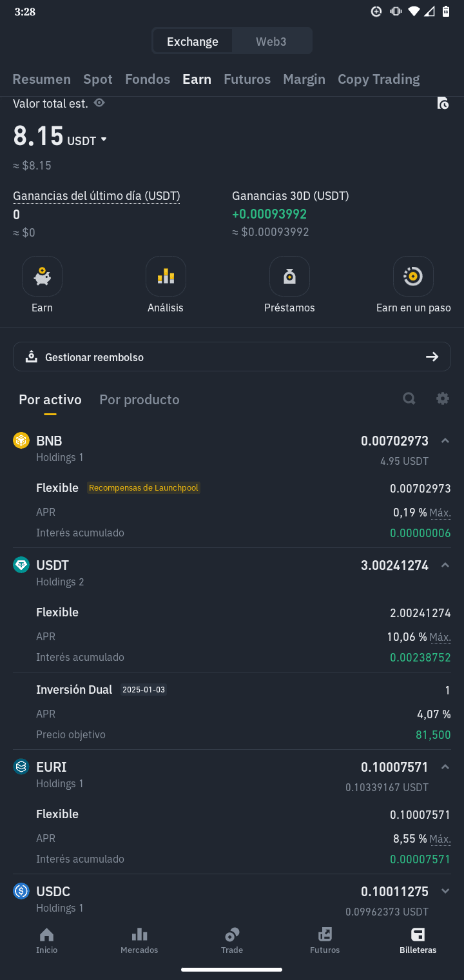Go to Mercados in bottom navigation
Viewport: 464px width, 980px height.
coord(139,941)
